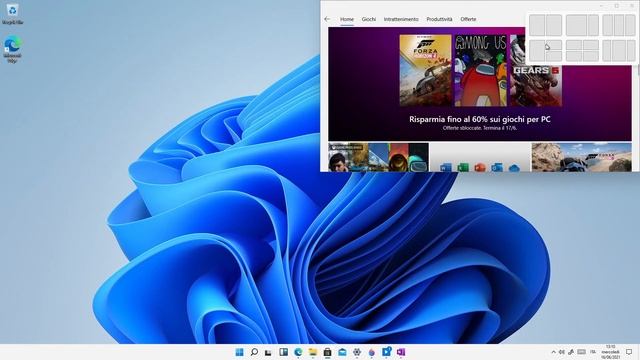Screen dimensions: 640x360
Task: Open the taskbar clock and date
Action: (x=611, y=352)
